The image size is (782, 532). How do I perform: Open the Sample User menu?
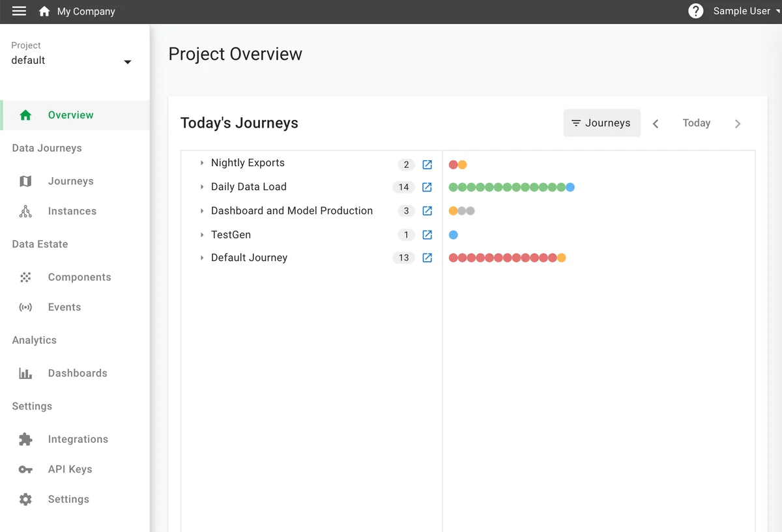pyautogui.click(x=742, y=11)
